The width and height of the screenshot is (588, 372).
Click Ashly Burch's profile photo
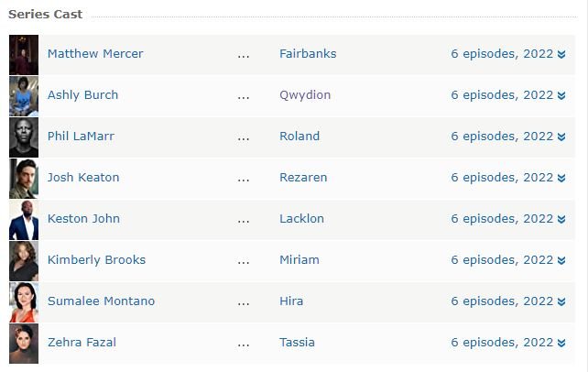click(24, 95)
